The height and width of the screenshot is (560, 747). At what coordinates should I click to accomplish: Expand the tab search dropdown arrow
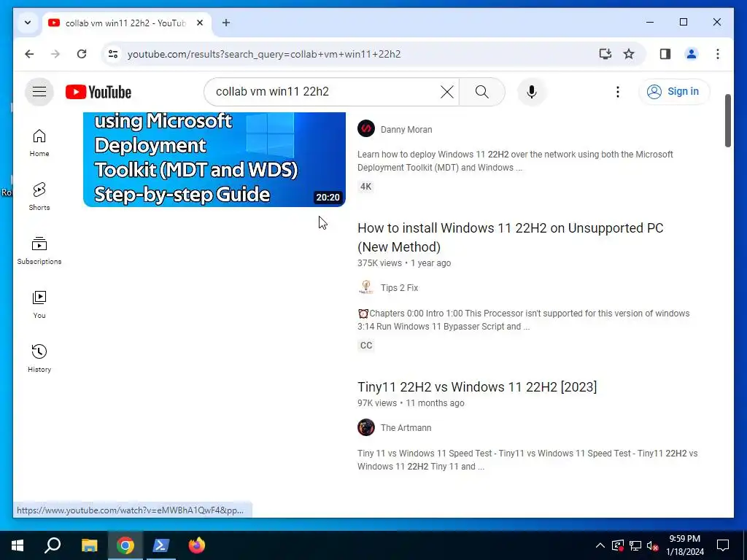28,23
